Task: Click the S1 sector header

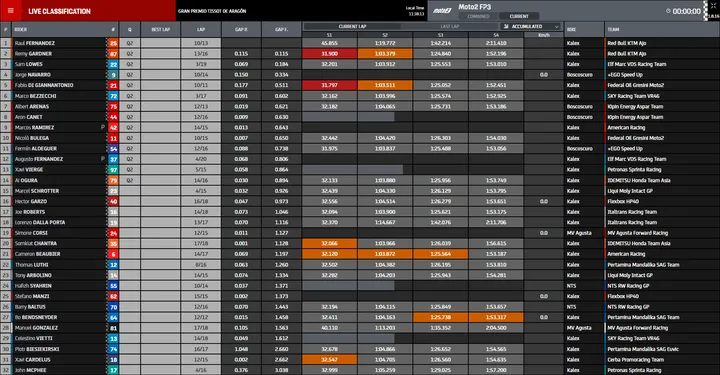Action: click(x=329, y=35)
